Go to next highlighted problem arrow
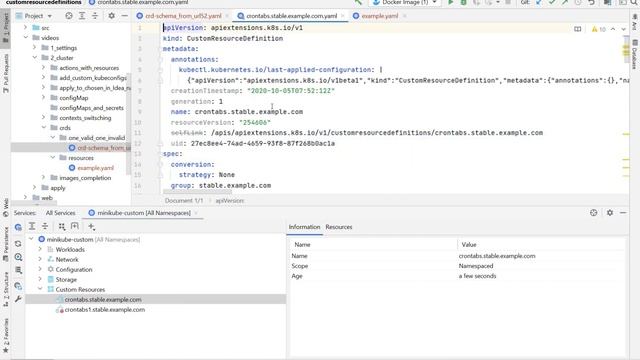Screen dimensions: 640x360 click(623, 29)
